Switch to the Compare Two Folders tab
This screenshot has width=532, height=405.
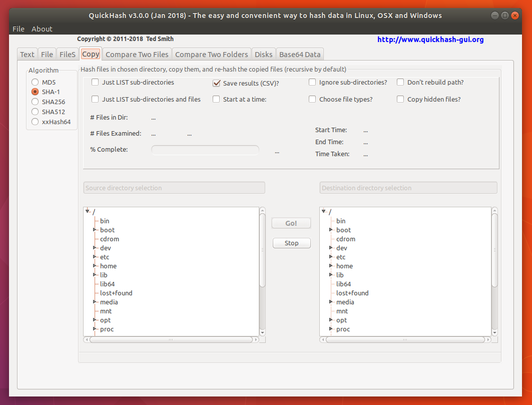click(x=211, y=54)
